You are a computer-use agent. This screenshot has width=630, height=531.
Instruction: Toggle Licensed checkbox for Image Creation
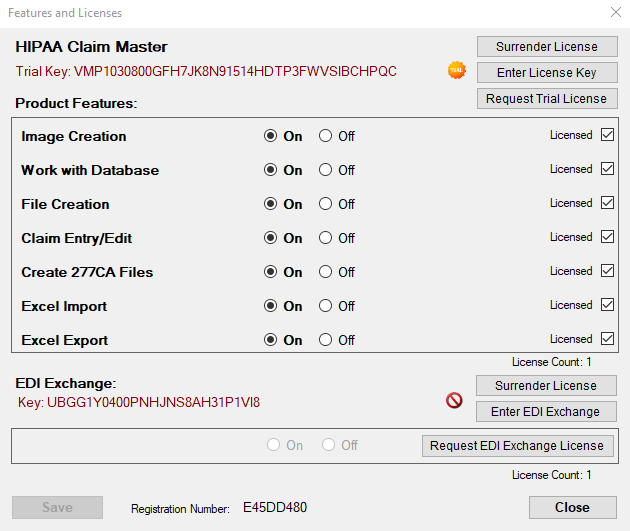[x=608, y=135]
